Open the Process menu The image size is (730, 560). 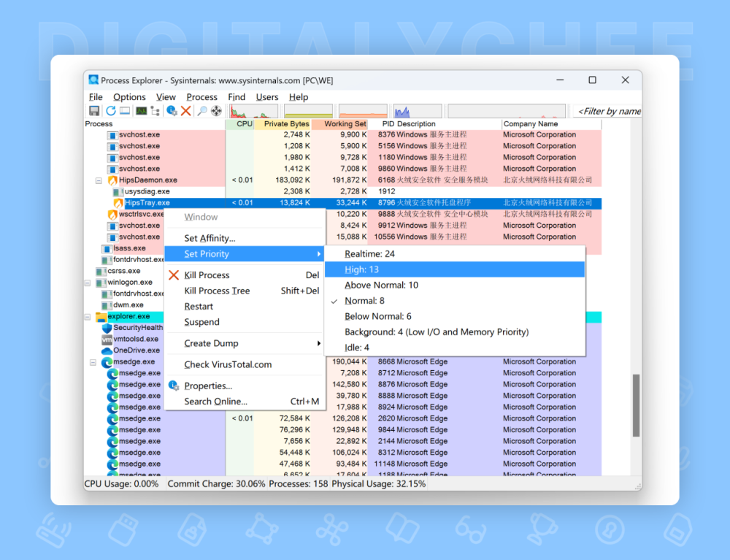[x=201, y=97]
